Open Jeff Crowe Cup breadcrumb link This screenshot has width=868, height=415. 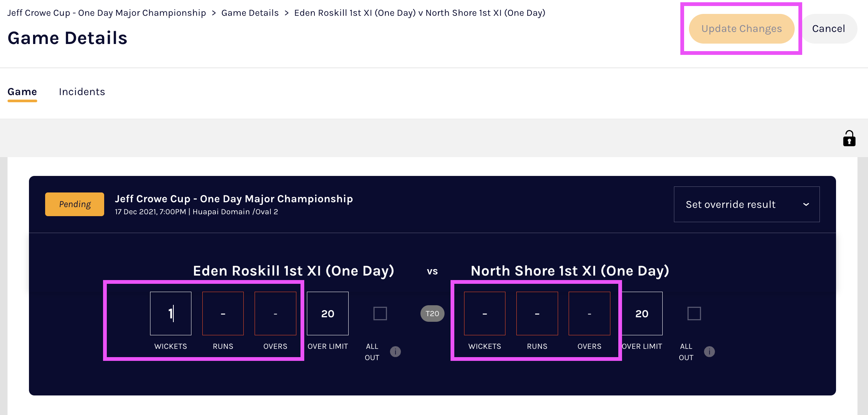coord(107,13)
